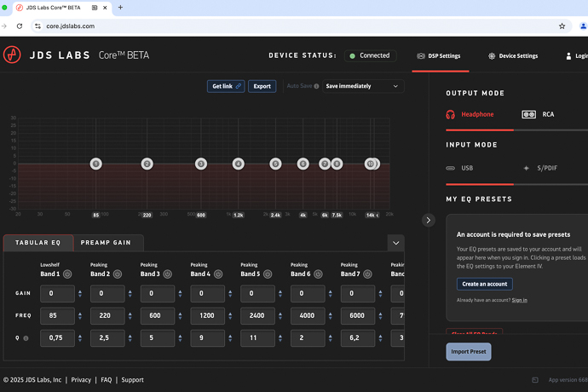Click the RCA output icon
The image size is (588, 392).
point(528,114)
